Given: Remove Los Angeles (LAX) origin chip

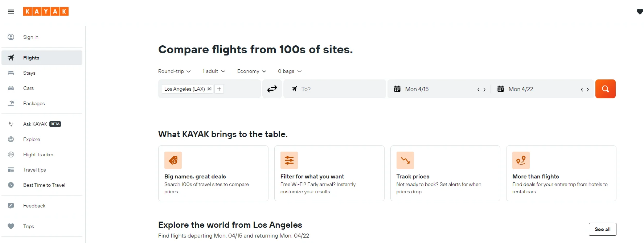Looking at the screenshot, I should click(209, 89).
